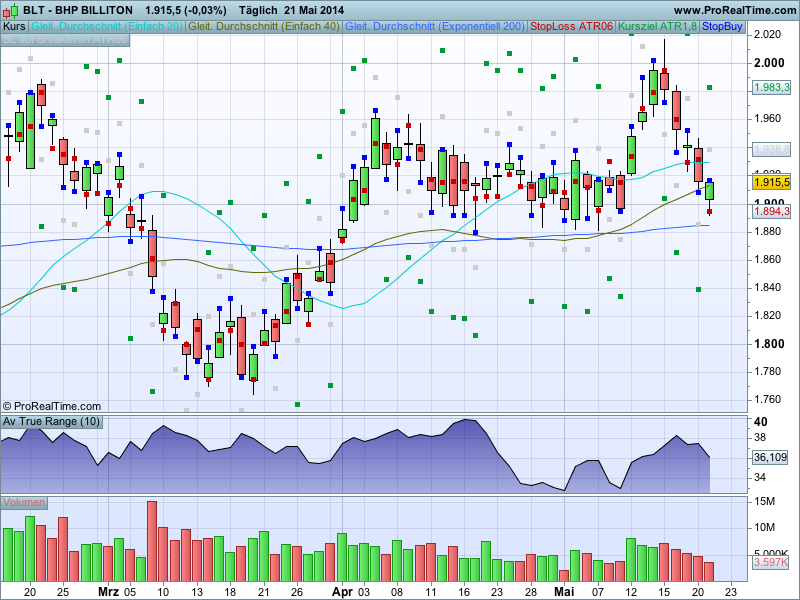This screenshot has height=600, width=800.
Task: Click the Mai month label on time axis
Action: 564,592
